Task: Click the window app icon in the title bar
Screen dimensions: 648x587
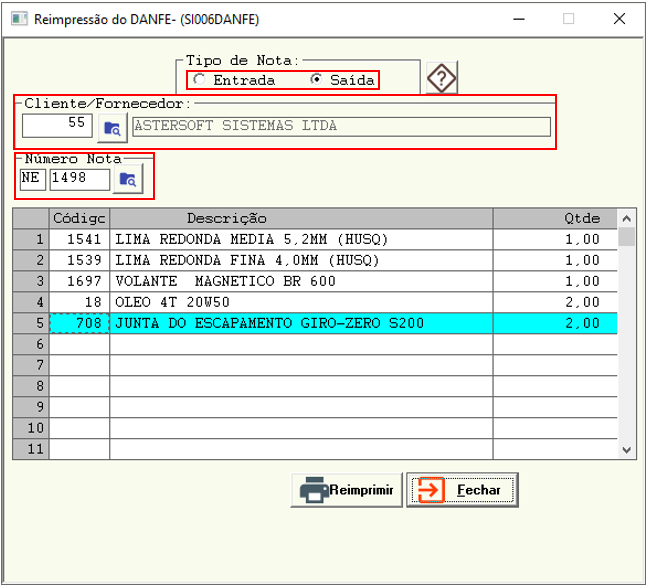Action: click(19, 19)
